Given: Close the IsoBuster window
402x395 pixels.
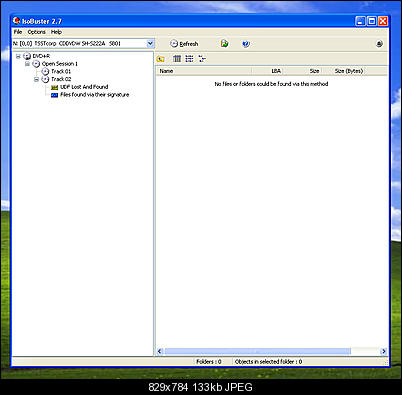Looking at the screenshot, I should [x=383, y=21].
